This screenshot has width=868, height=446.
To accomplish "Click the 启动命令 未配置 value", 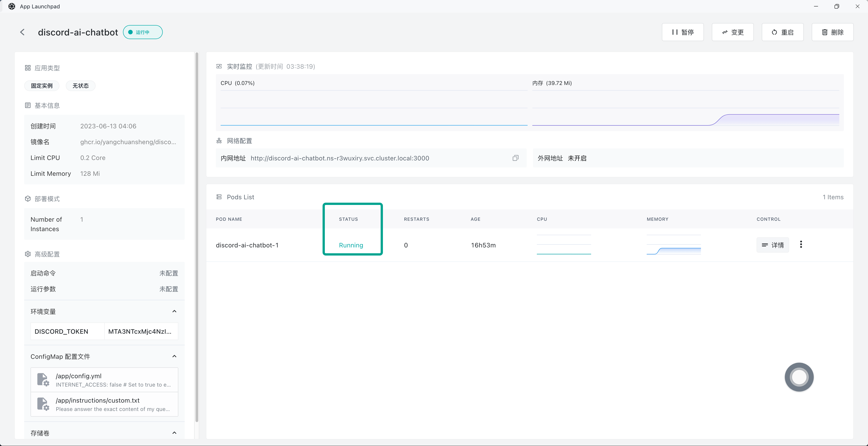I will pyautogui.click(x=168, y=273).
